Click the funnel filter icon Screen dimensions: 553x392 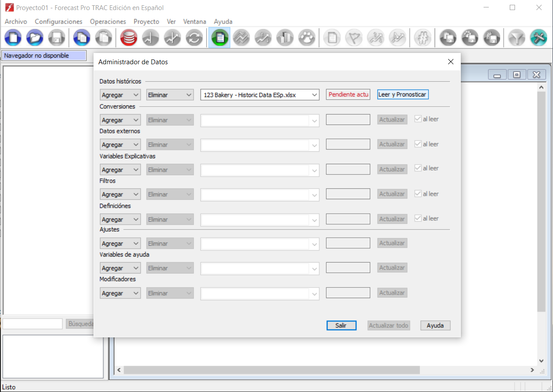coord(517,38)
